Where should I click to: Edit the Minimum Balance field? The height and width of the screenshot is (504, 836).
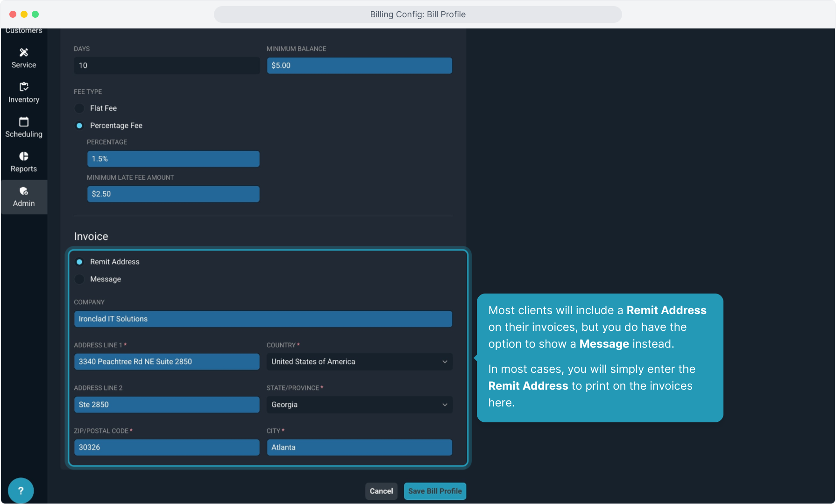click(x=359, y=65)
